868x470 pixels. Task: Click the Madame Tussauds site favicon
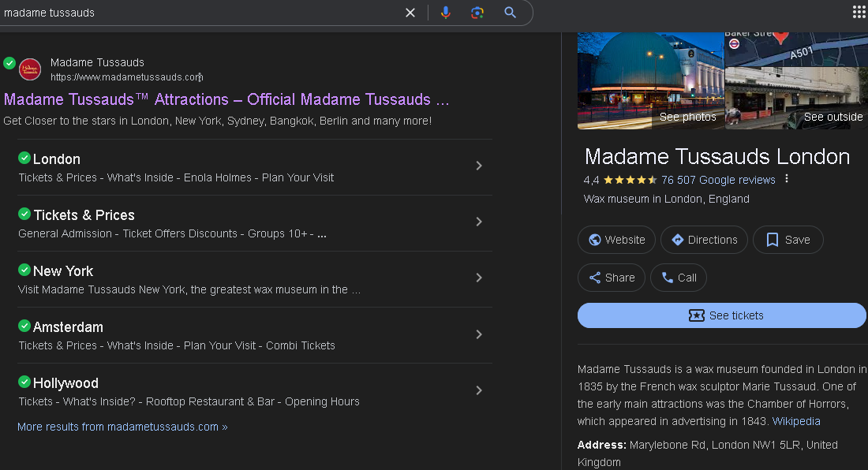click(x=30, y=69)
